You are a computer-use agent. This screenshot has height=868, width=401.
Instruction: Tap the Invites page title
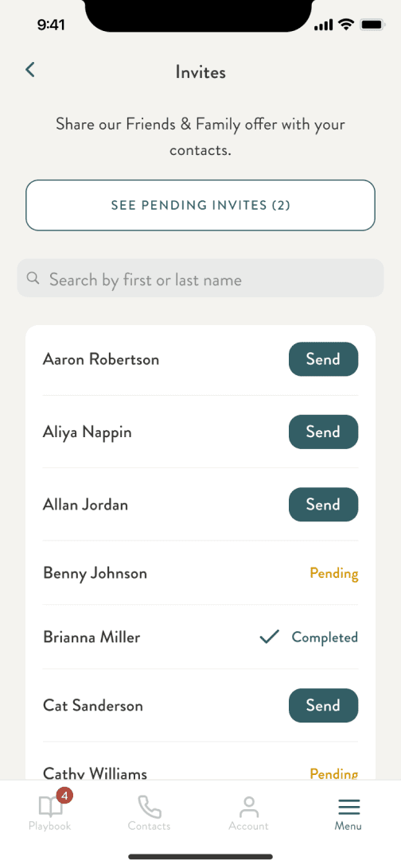pyautogui.click(x=200, y=72)
